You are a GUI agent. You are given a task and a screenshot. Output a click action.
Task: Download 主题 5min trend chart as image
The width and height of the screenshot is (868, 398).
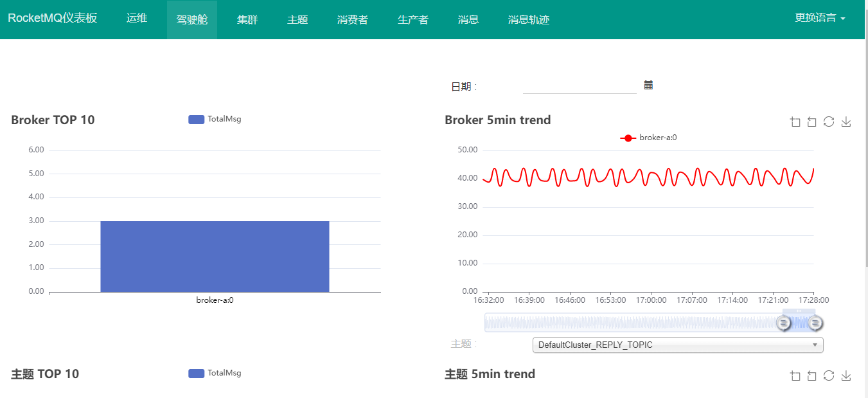pos(846,376)
